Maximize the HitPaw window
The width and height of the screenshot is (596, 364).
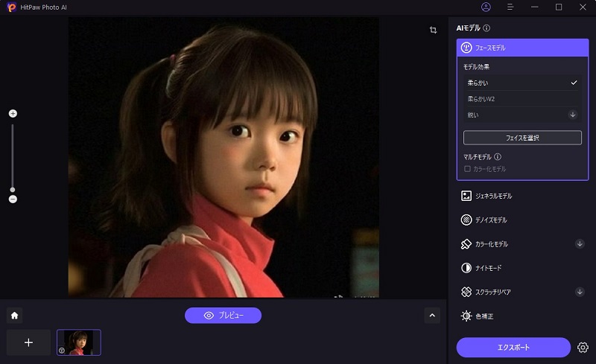(559, 7)
